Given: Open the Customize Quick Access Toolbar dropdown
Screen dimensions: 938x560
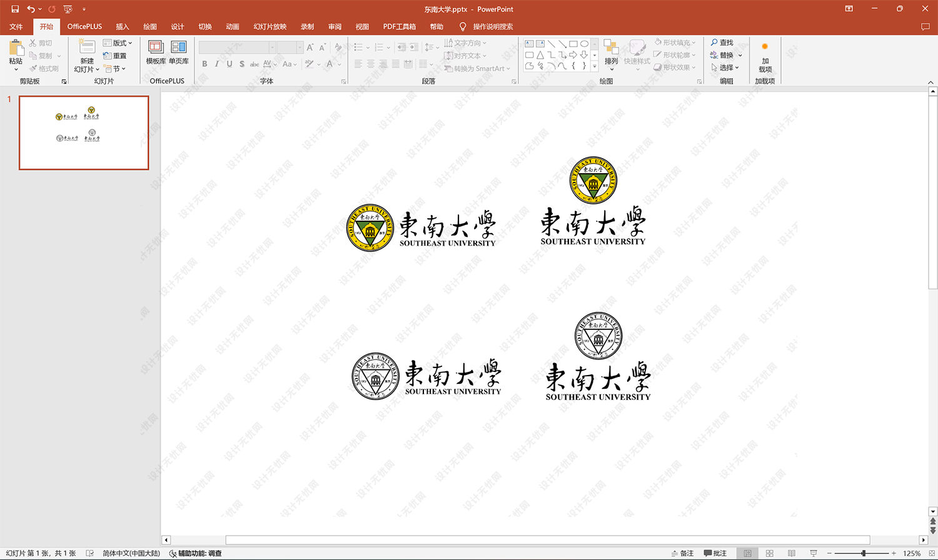Looking at the screenshot, I should tap(84, 9).
